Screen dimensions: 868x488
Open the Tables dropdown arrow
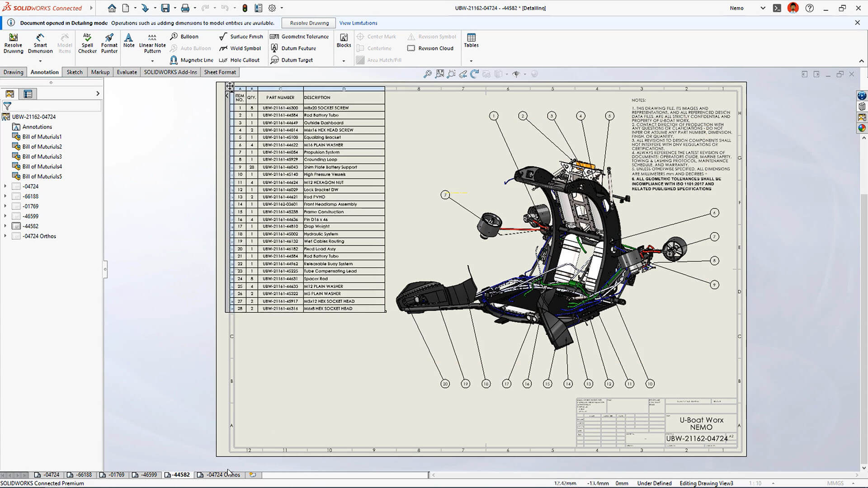(x=471, y=61)
